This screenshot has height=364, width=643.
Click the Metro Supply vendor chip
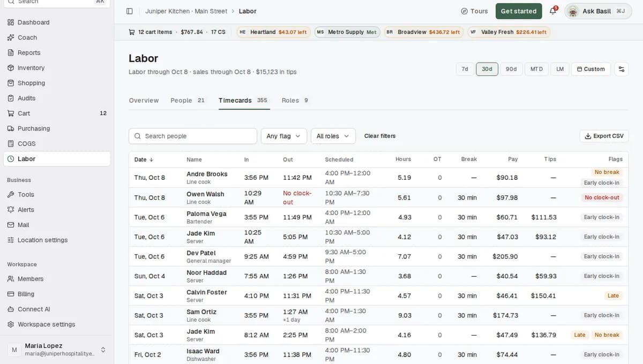[347, 32]
